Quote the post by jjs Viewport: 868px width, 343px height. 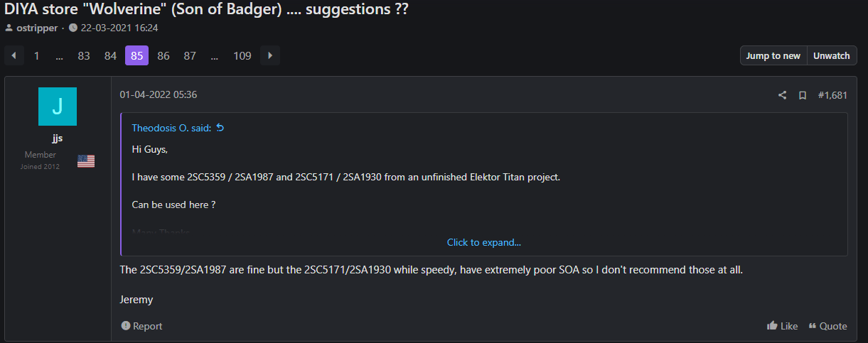pyautogui.click(x=827, y=326)
